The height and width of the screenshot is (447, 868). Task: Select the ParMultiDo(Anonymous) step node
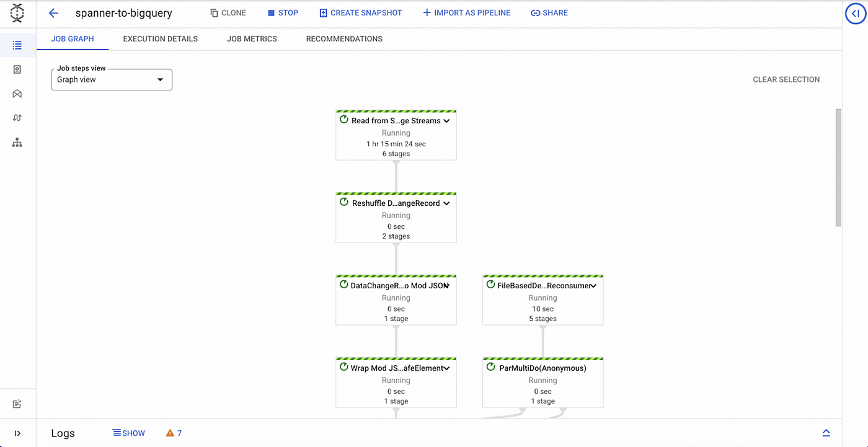(542, 383)
